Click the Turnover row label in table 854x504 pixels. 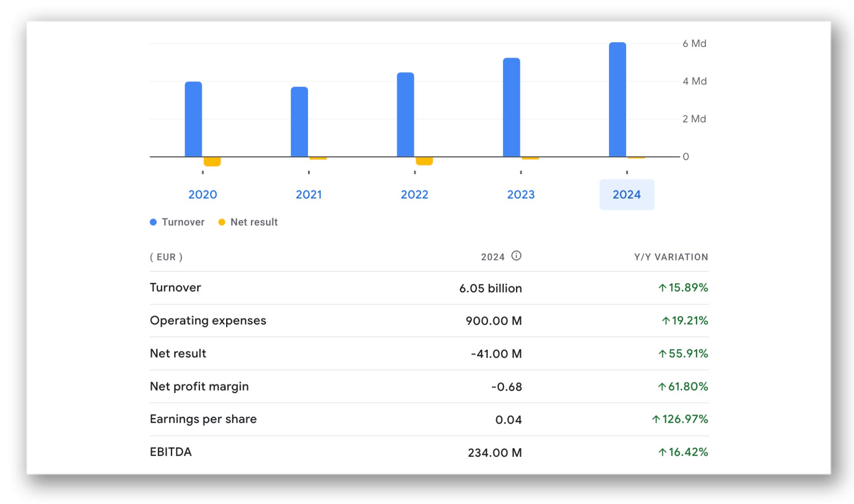(175, 287)
